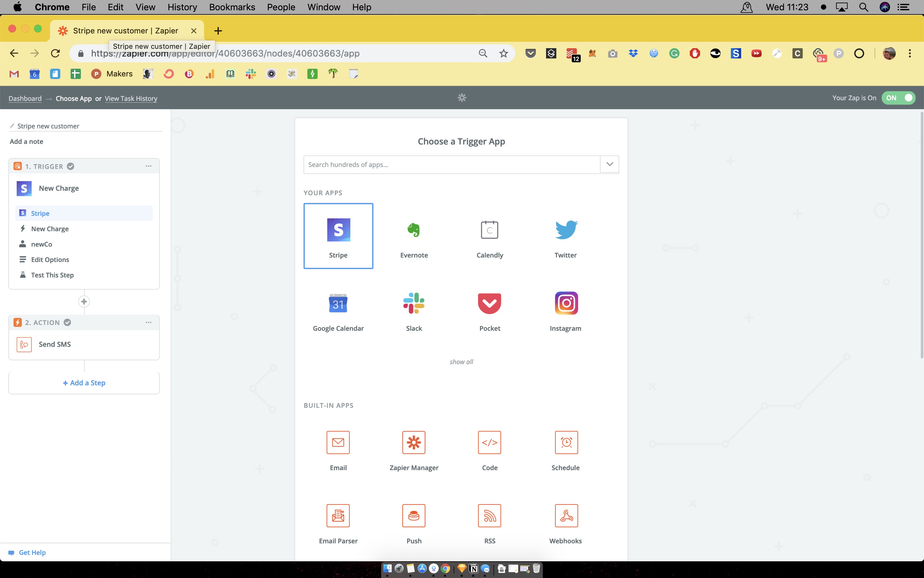924x578 pixels.
Task: Insert a step with the plus circle
Action: point(84,302)
